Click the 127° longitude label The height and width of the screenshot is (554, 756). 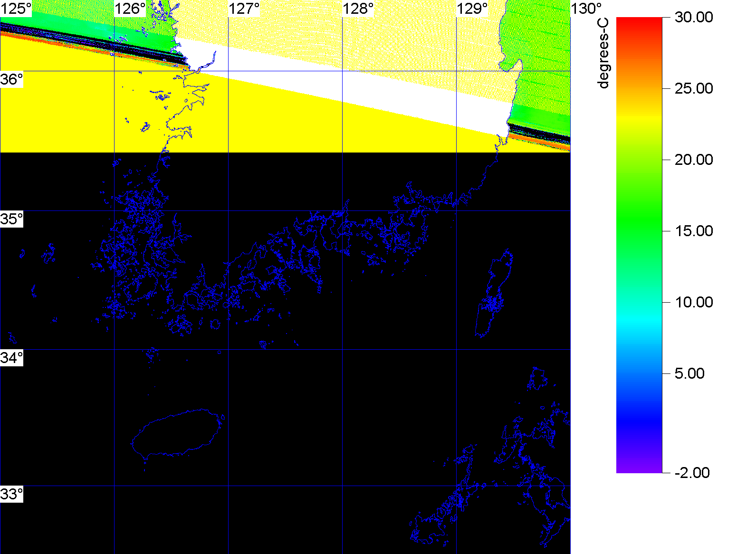pos(245,9)
